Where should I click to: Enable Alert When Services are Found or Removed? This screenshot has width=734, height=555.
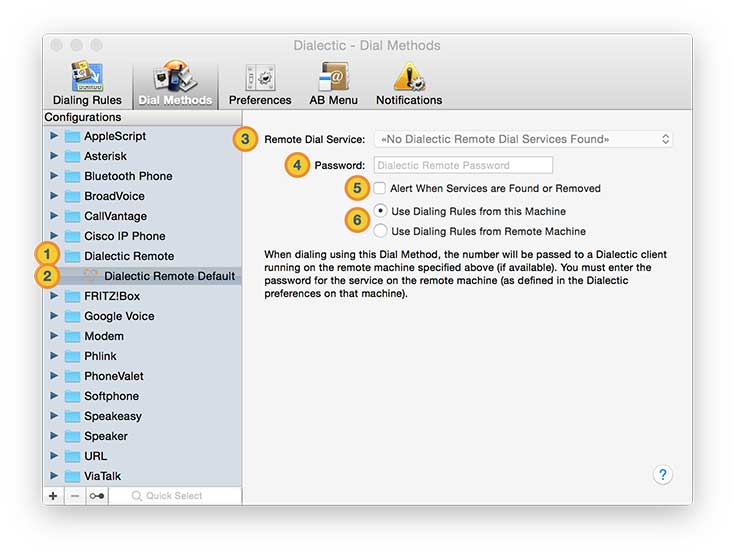click(380, 188)
